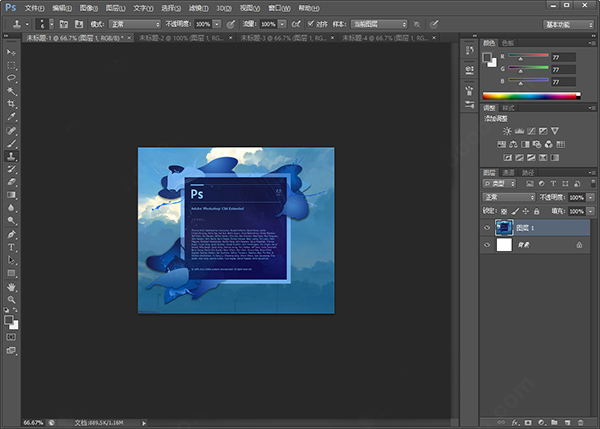This screenshot has width=600, height=429.
Task: Click the Brightness/Contrast adjustment icon
Action: (x=507, y=131)
